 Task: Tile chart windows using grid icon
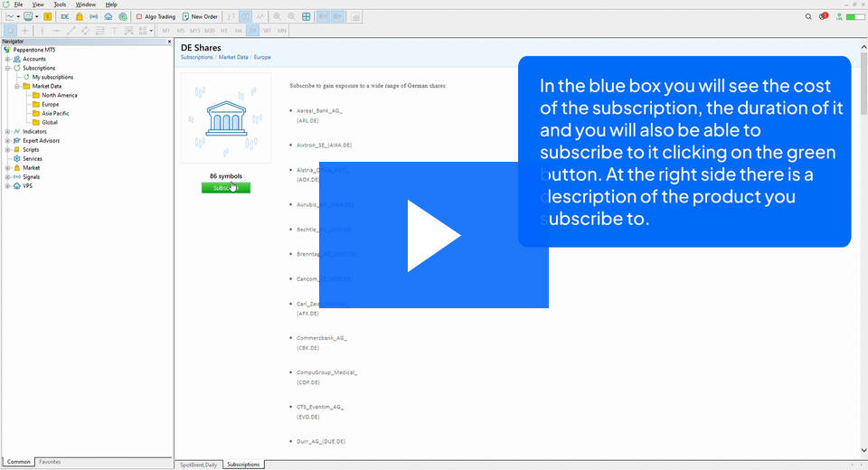click(307, 16)
